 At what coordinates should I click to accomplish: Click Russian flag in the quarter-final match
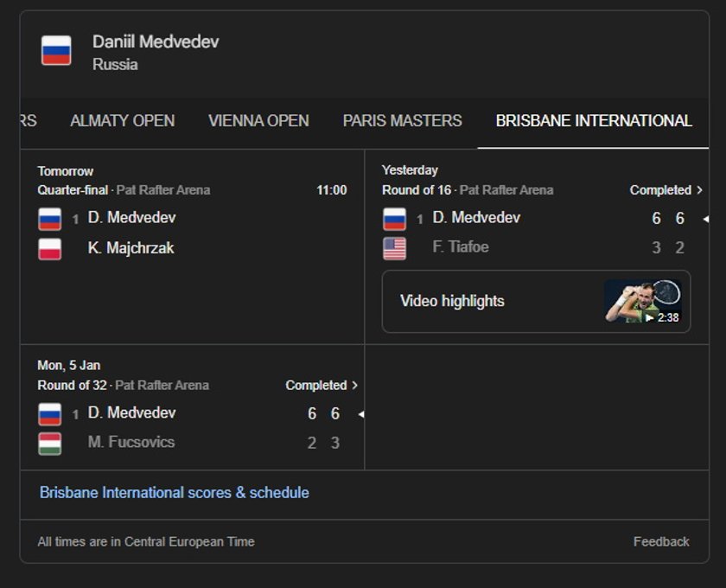50,219
